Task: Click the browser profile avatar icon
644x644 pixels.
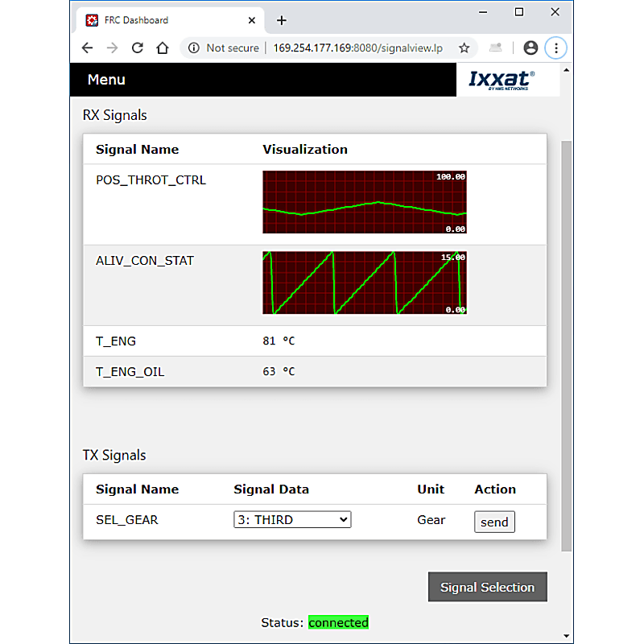Action: (530, 47)
